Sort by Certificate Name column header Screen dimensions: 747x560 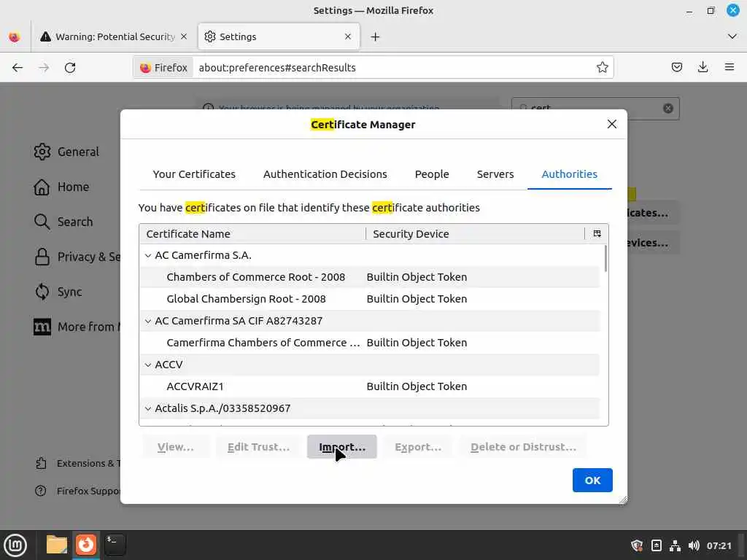pos(252,234)
